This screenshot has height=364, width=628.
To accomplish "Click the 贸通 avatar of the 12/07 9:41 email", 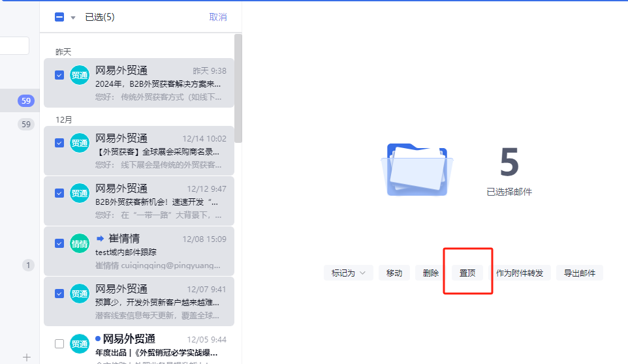I will (x=80, y=294).
